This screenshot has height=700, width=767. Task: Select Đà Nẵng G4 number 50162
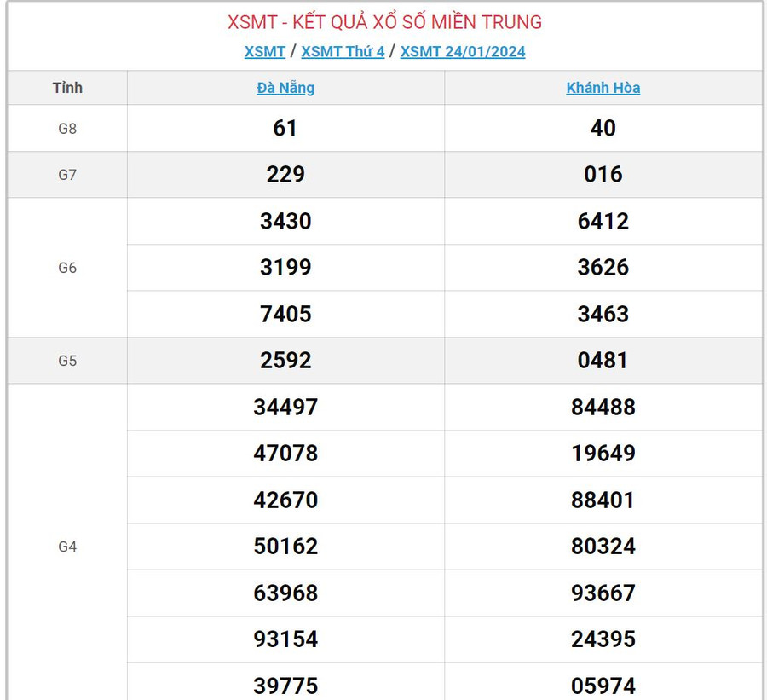coord(285,547)
